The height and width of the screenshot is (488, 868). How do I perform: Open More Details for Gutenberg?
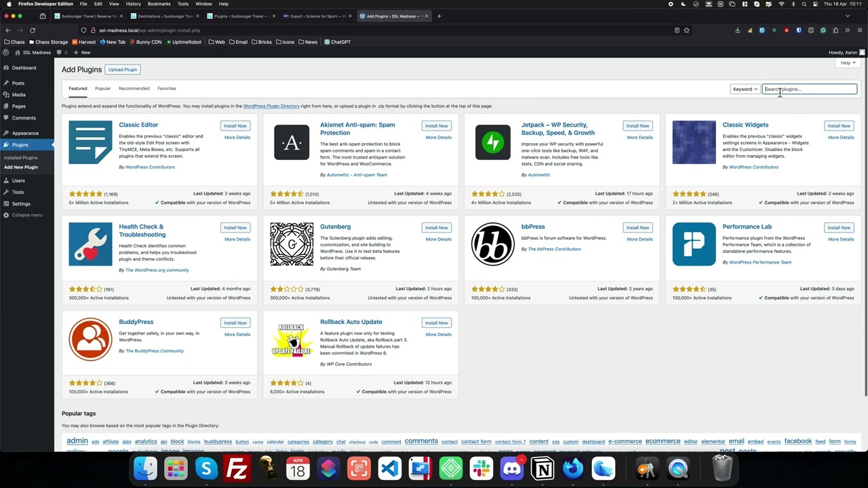click(439, 239)
